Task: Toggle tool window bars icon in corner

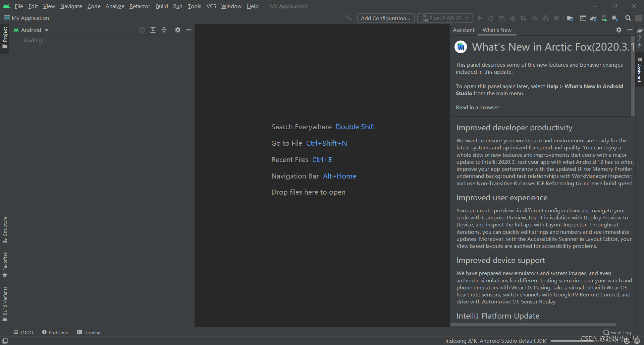Action: (5, 341)
